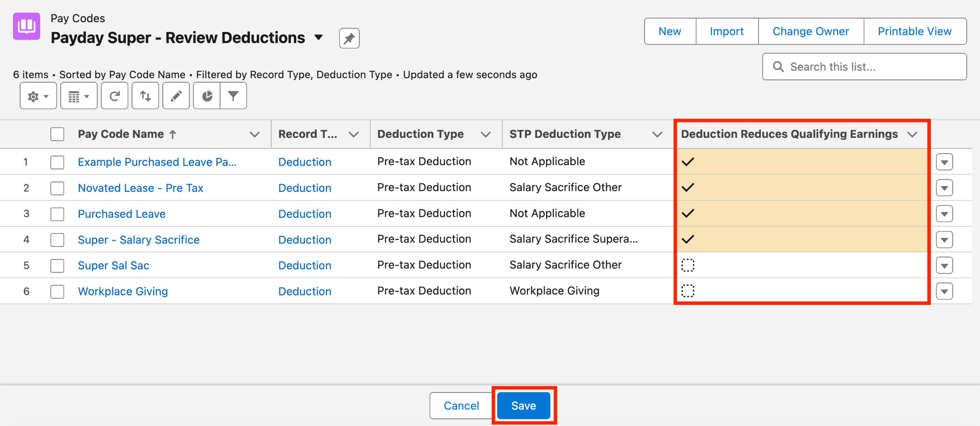Select the Workplace Giving row checkbox
The height and width of the screenshot is (426, 980).
pyautogui.click(x=57, y=291)
